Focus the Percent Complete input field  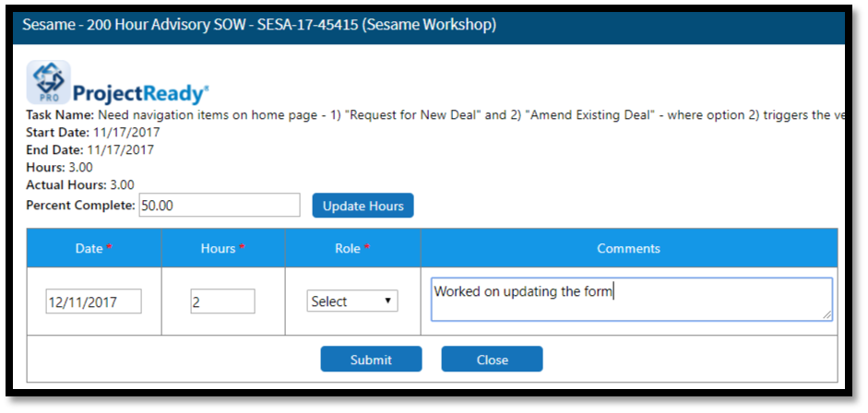coord(220,206)
